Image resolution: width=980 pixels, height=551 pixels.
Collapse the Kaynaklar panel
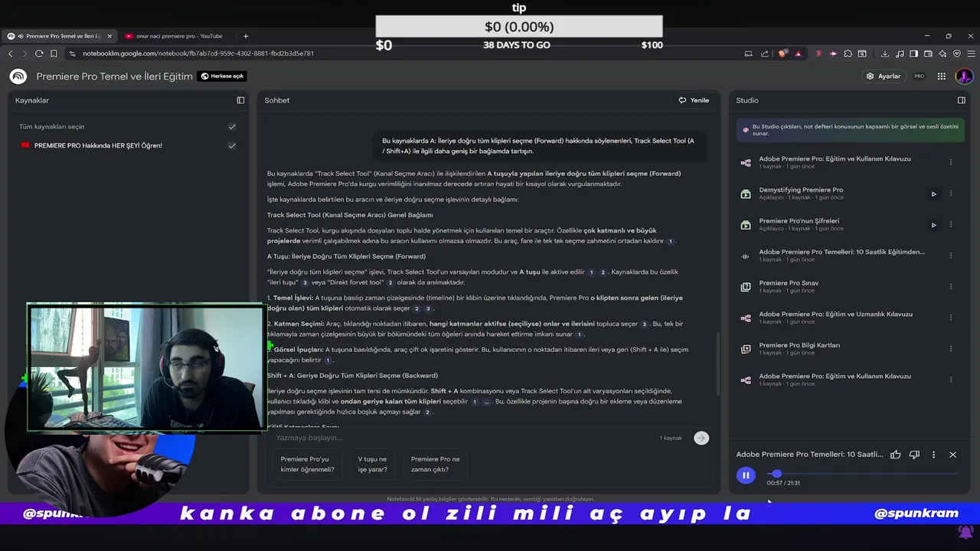240,100
